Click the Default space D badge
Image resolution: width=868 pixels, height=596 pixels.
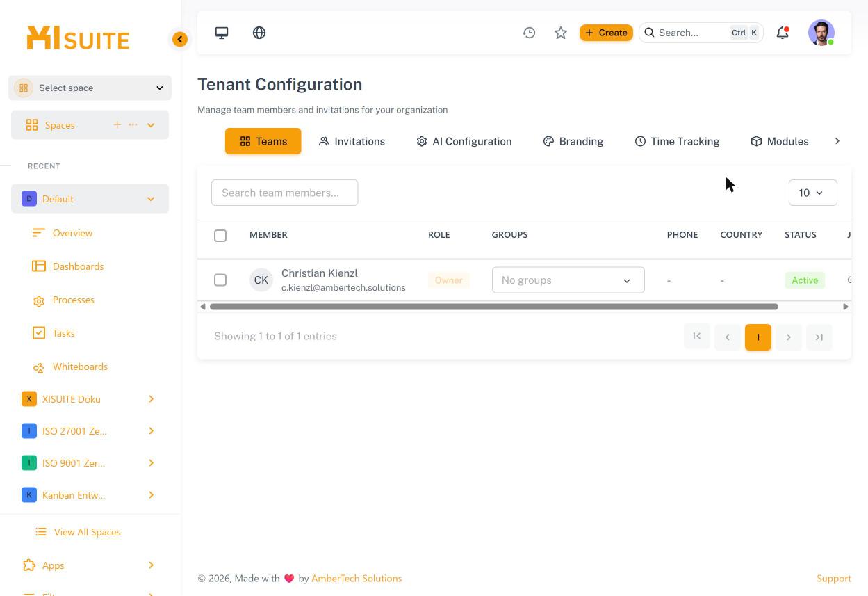(x=29, y=199)
